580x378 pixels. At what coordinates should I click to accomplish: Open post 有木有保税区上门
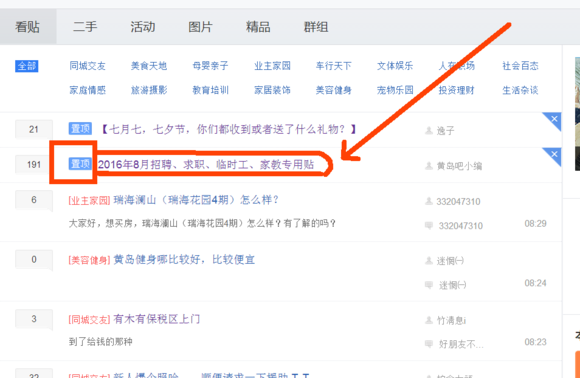click(156, 319)
